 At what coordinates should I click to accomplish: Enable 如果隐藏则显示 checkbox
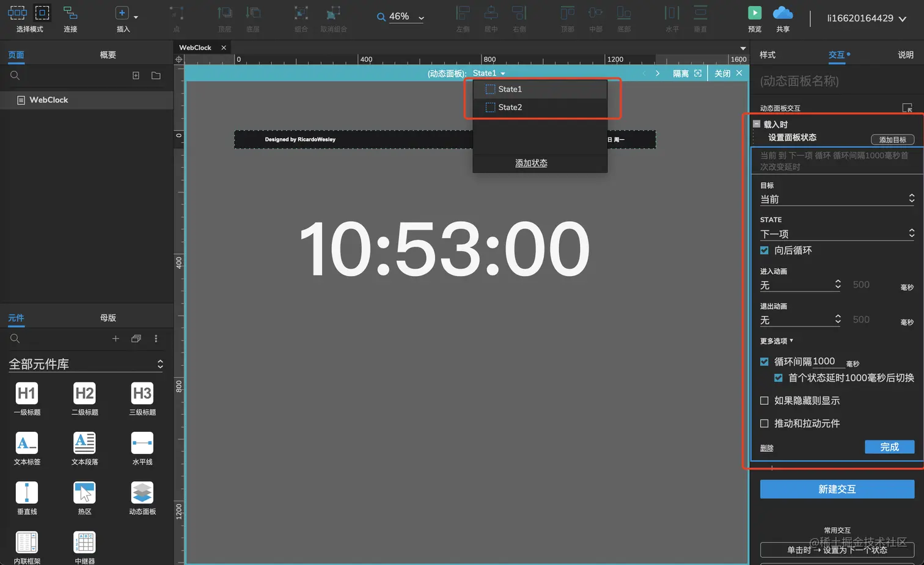click(764, 401)
